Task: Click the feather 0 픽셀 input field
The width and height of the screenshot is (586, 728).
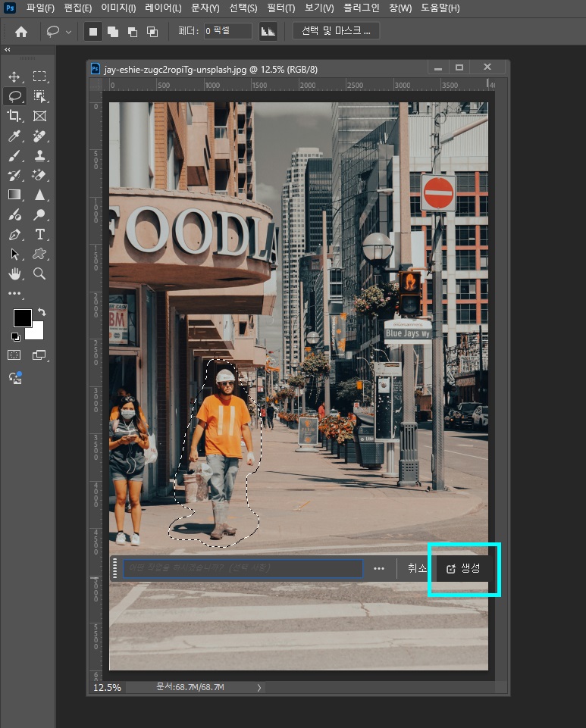Action: (x=227, y=31)
